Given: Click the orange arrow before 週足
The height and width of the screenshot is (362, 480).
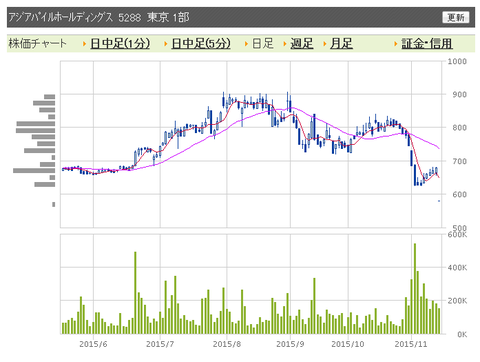Looking at the screenshot, I should pos(285,44).
